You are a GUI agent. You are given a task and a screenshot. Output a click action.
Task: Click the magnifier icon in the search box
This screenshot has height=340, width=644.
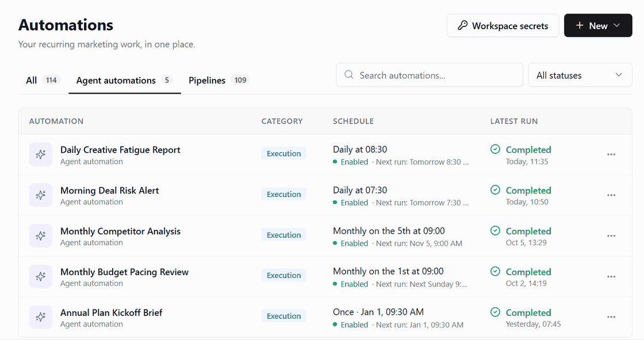(348, 75)
